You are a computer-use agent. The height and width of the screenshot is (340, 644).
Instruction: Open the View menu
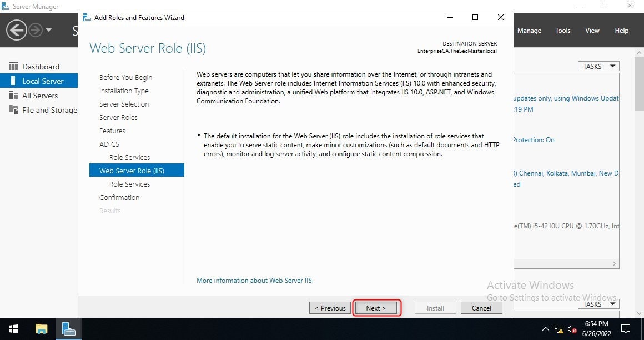click(x=592, y=31)
